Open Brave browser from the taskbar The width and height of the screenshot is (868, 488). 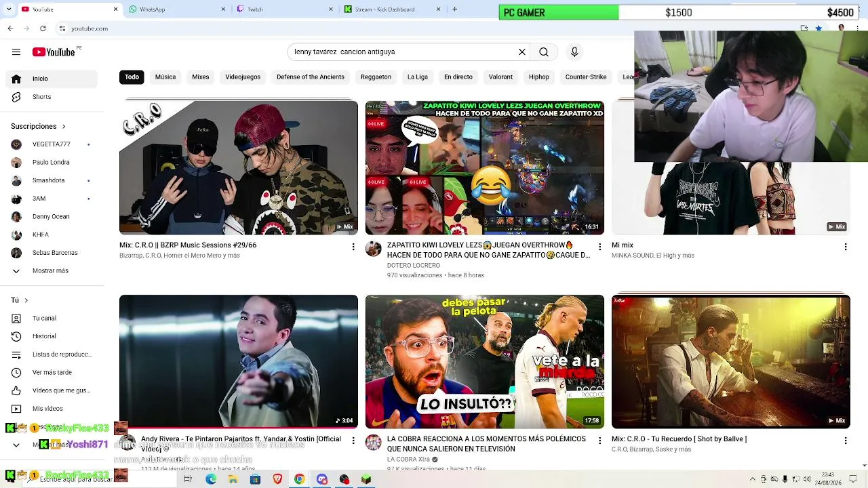point(277,479)
